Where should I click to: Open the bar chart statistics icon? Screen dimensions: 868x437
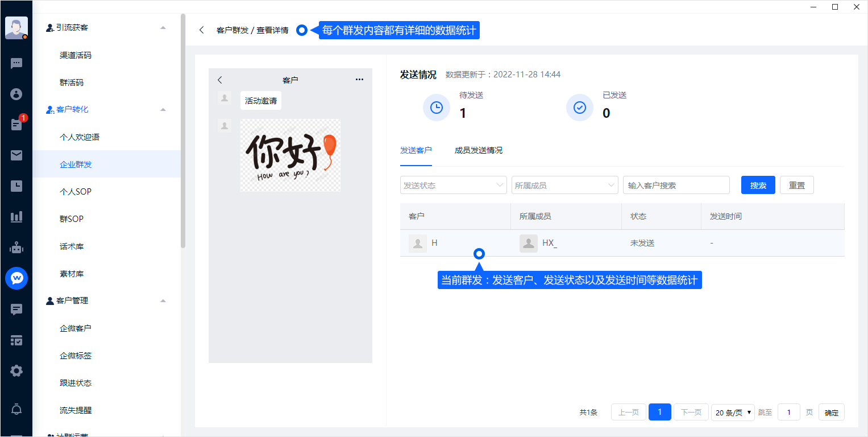click(x=16, y=217)
